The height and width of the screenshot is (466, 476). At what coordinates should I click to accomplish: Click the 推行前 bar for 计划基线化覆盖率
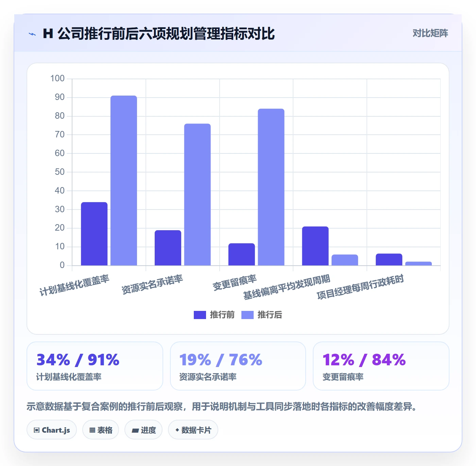coord(94,234)
